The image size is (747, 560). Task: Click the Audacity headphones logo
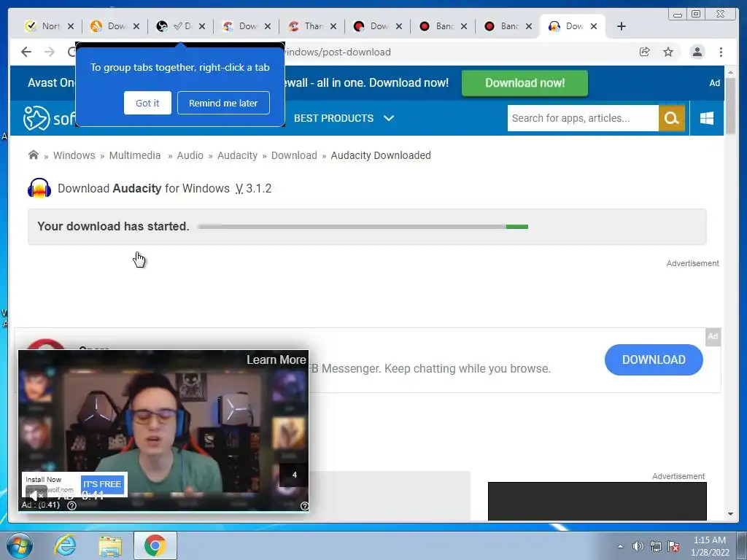coord(39,188)
